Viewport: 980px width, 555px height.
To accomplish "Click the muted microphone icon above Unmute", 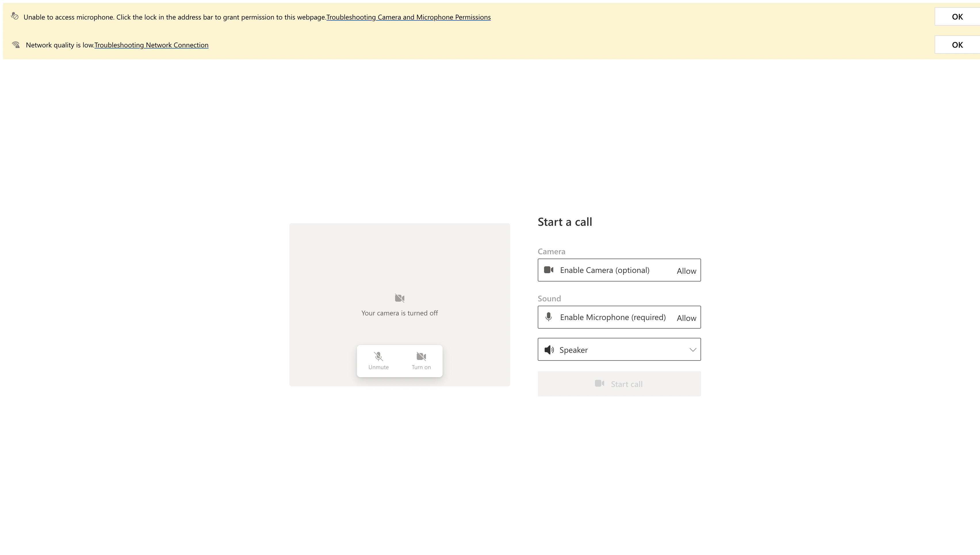I will coord(378,356).
